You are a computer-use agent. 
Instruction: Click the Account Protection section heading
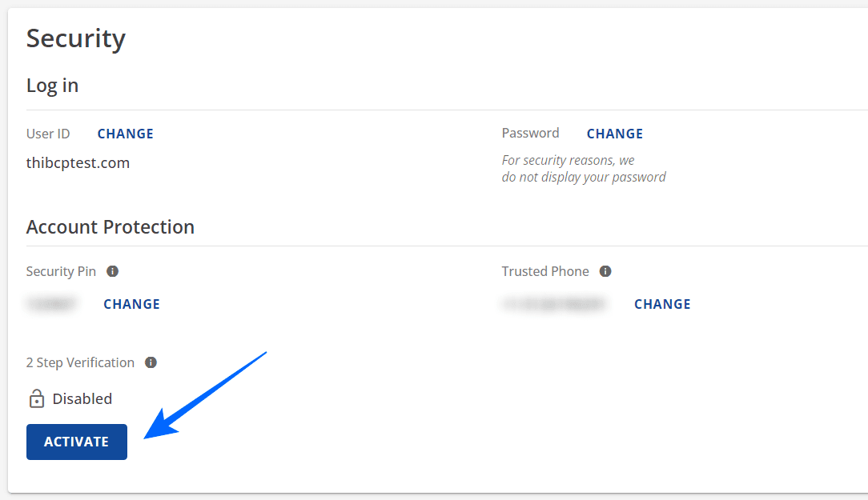point(110,226)
